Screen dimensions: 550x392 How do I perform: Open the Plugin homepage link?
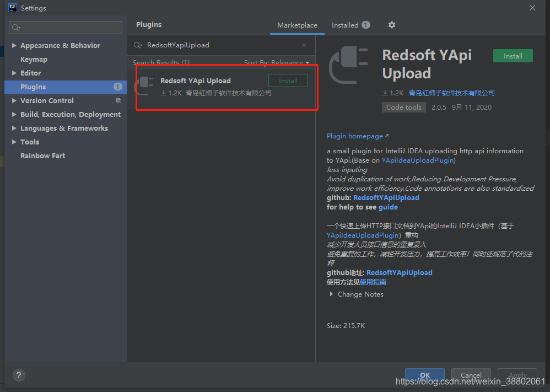pos(358,136)
